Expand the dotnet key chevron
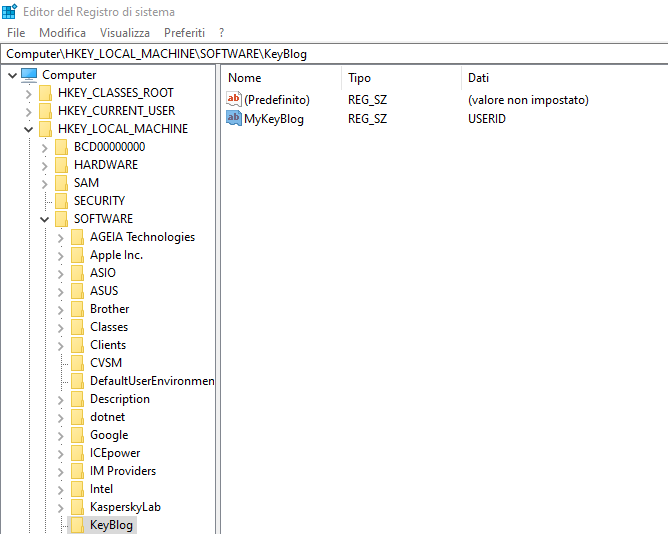Image resolution: width=668 pixels, height=534 pixels. point(60,418)
